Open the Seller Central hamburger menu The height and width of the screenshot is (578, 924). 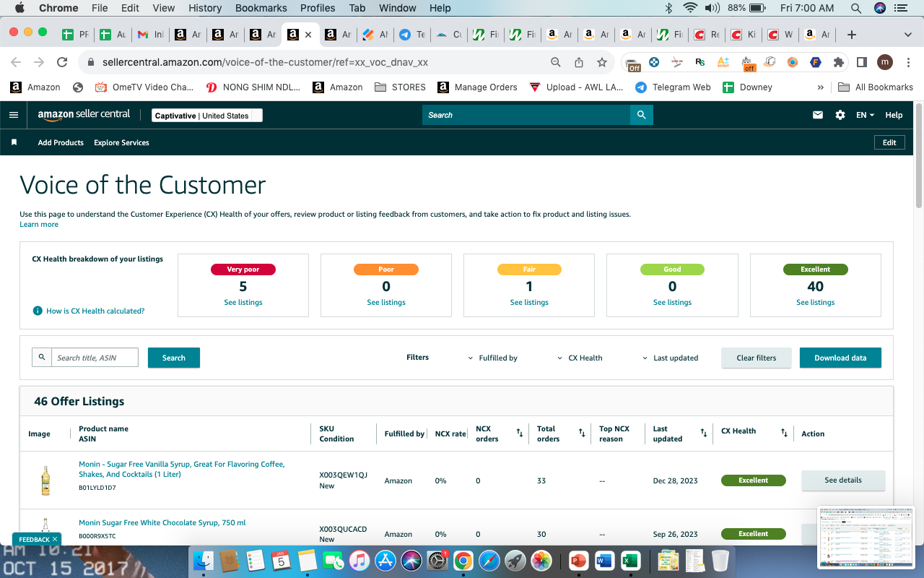(x=13, y=115)
